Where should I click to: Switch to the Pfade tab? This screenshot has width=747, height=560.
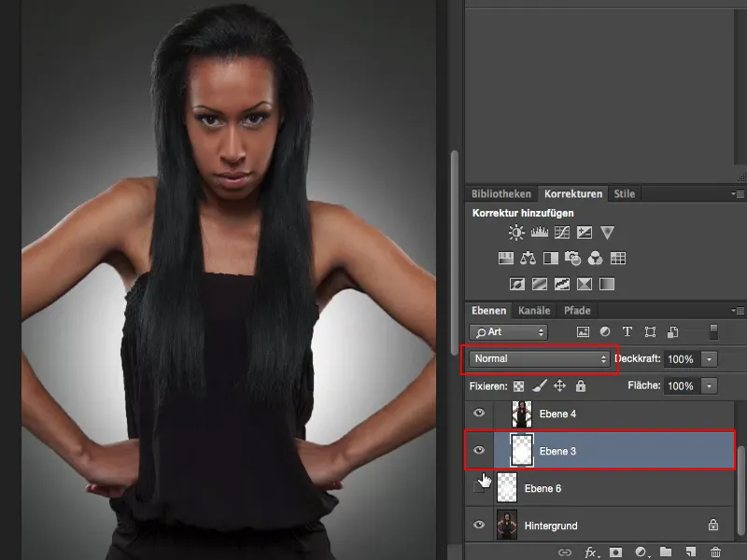577,311
